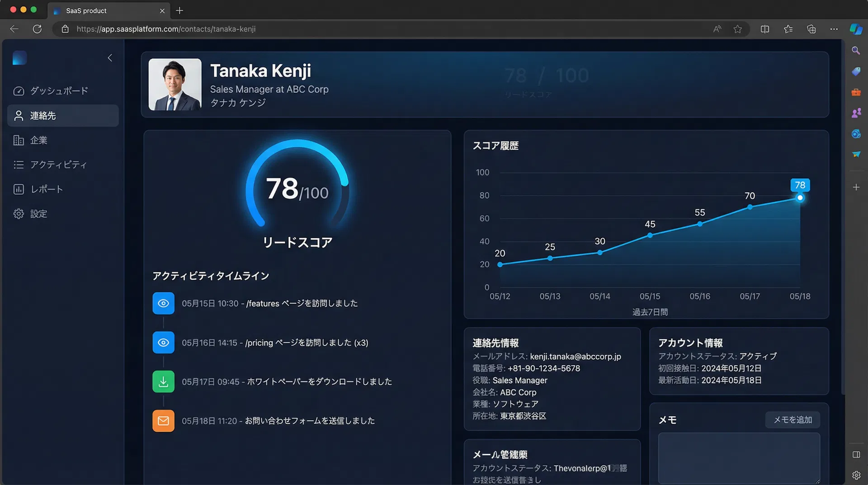The width and height of the screenshot is (868, 485).
Task: Click the orange inquiry form mail icon
Action: tap(163, 421)
